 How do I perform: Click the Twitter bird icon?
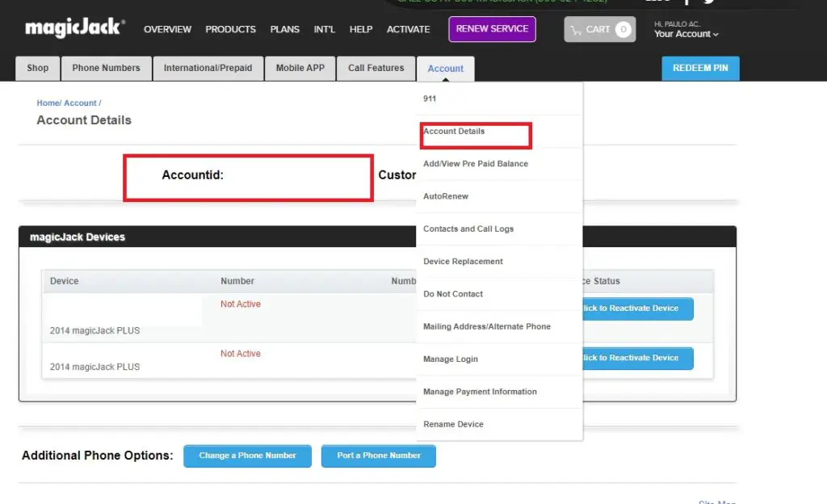click(708, 2)
